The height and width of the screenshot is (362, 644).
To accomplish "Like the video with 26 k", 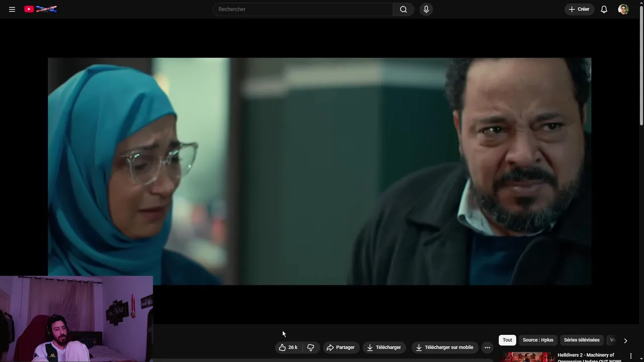I will (288, 347).
